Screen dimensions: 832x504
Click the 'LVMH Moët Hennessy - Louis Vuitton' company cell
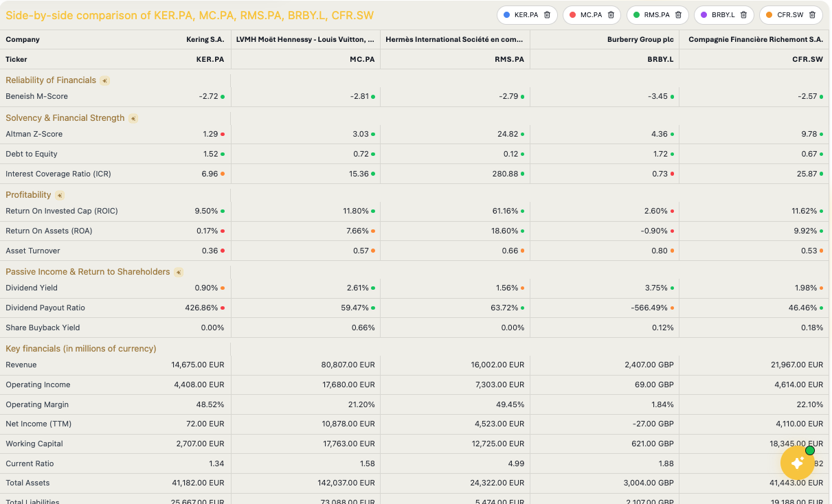tap(305, 40)
